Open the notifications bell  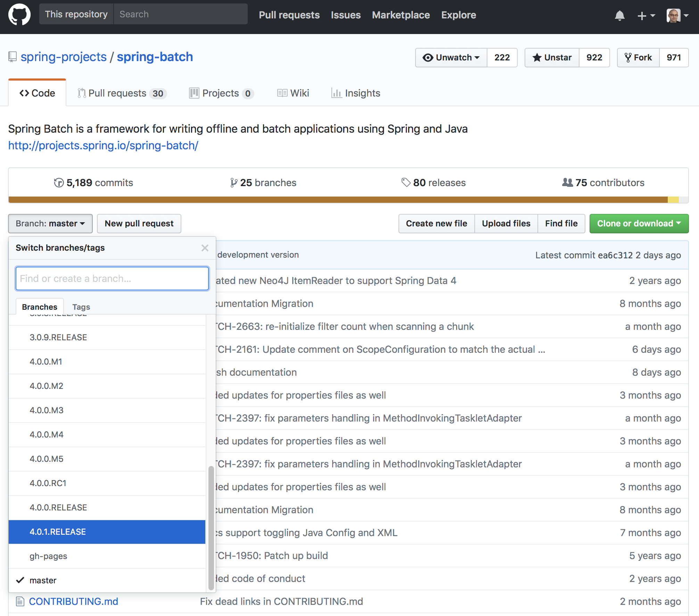(619, 16)
